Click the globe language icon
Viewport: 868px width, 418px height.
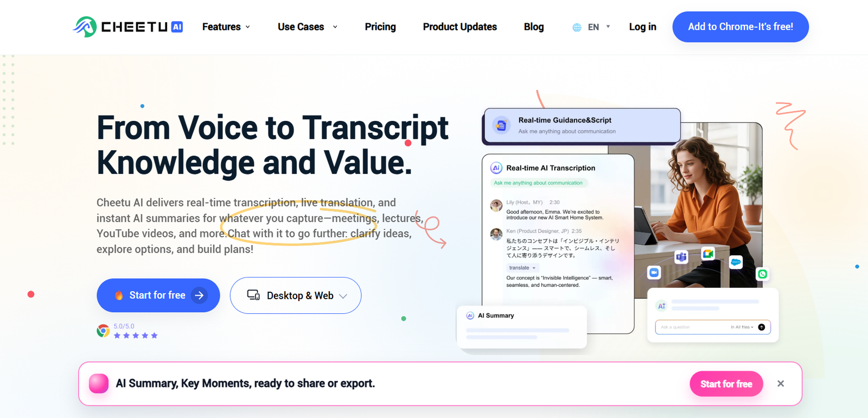click(577, 27)
